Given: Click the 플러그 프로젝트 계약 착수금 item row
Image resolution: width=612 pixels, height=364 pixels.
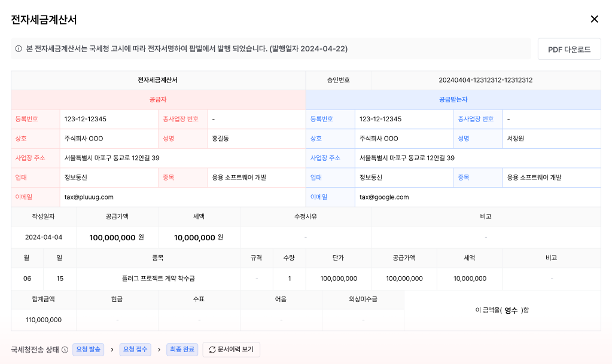Looking at the screenshot, I should (158, 279).
